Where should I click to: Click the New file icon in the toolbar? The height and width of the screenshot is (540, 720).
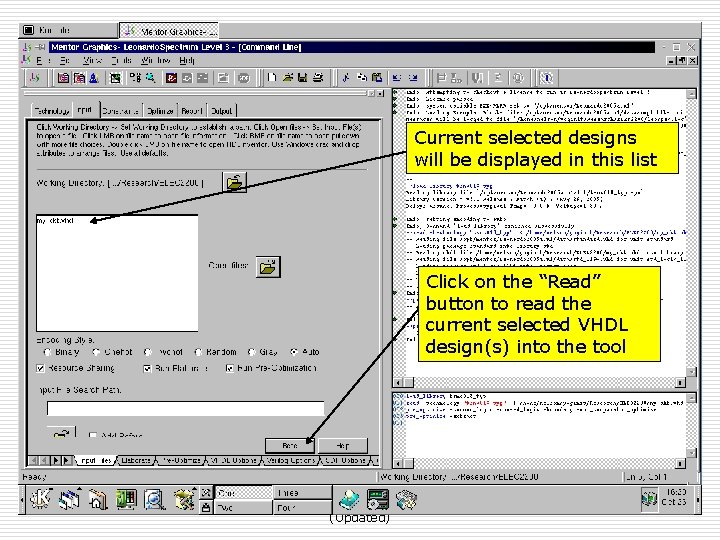point(272,78)
